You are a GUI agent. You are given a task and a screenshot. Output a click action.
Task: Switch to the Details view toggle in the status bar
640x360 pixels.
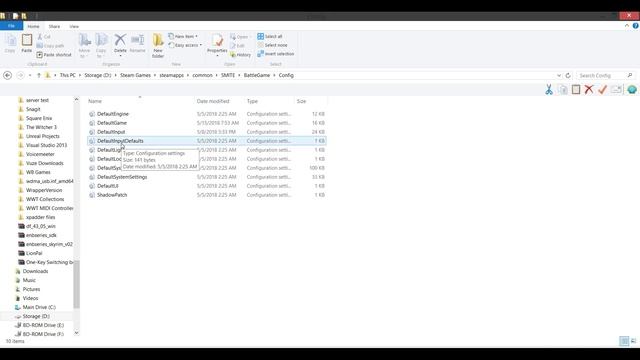[x=624, y=341]
